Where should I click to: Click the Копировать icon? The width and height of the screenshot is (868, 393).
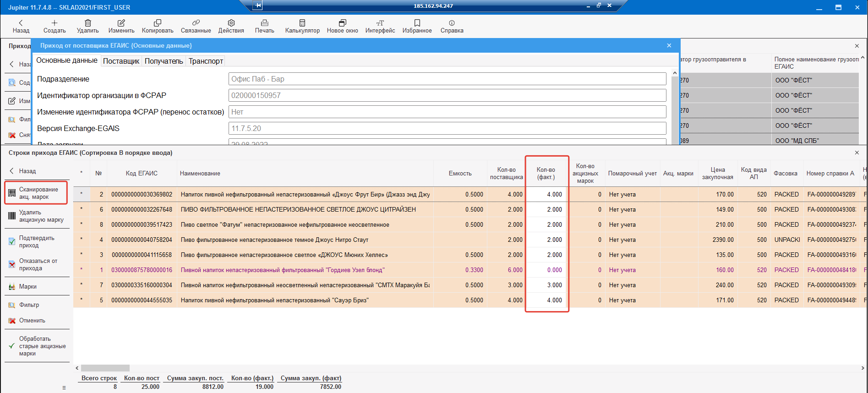pyautogui.click(x=158, y=23)
